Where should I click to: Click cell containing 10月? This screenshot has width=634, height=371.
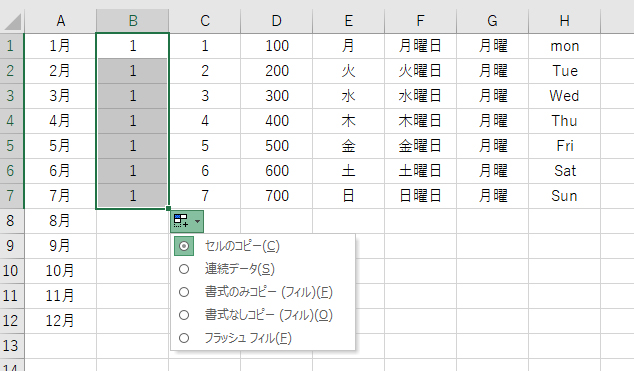(x=60, y=271)
